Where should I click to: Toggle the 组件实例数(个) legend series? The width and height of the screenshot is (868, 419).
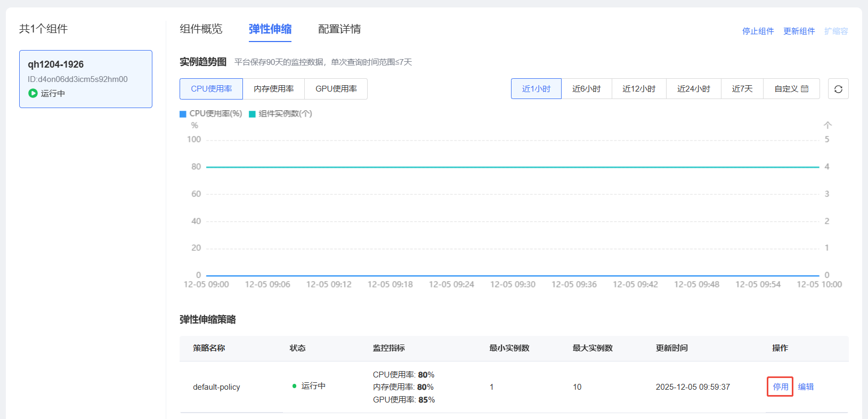(280, 114)
